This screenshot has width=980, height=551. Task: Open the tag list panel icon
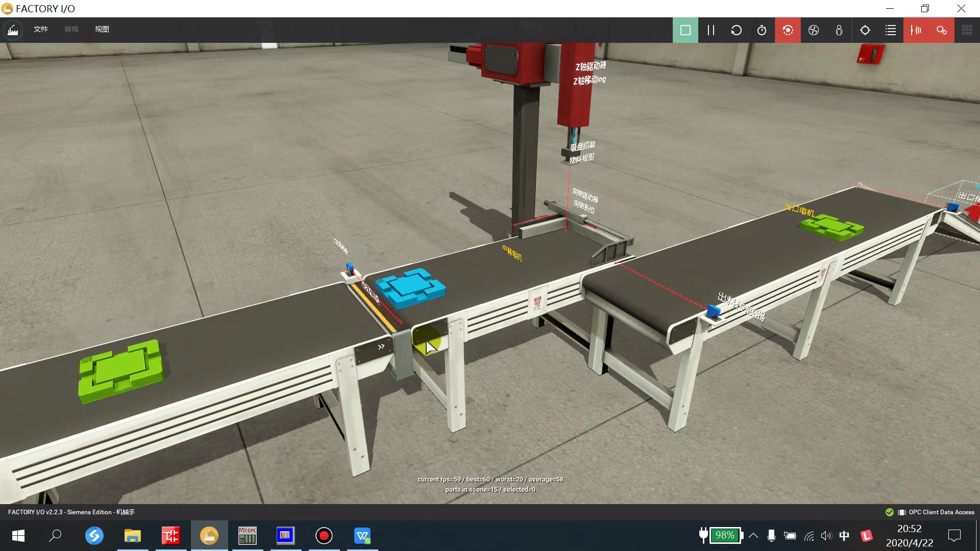[x=891, y=30]
